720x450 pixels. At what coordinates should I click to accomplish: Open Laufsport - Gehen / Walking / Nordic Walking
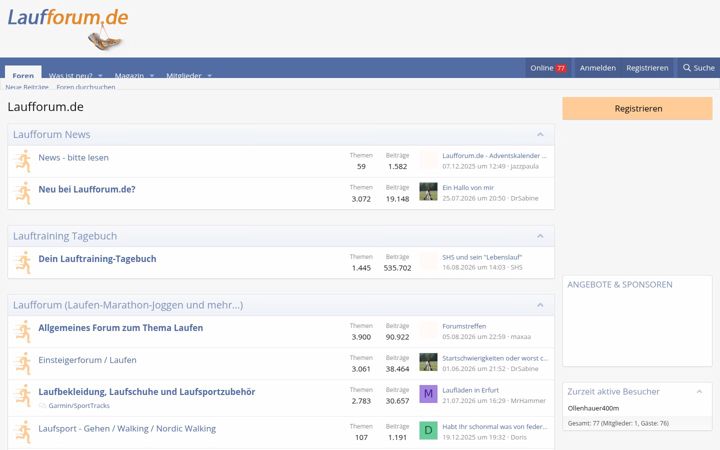pyautogui.click(x=127, y=428)
